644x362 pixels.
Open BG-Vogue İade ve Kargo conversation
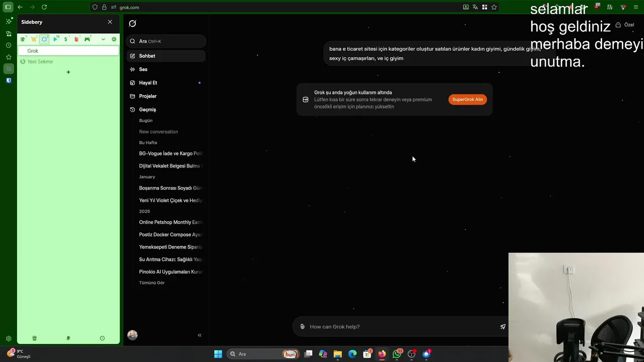(171, 153)
